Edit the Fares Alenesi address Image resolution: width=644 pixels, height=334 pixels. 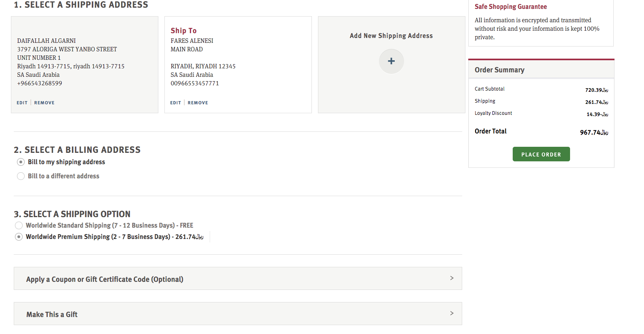176,103
